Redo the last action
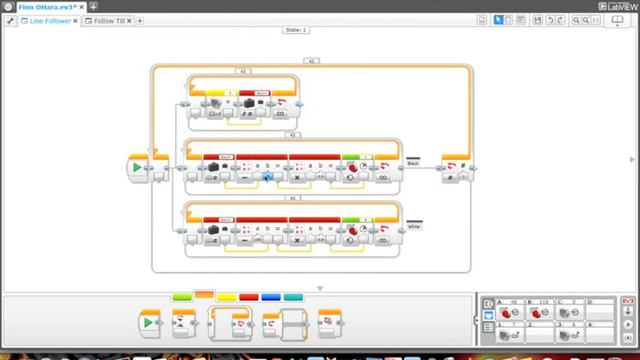This screenshot has width=640, height=360. [561, 20]
